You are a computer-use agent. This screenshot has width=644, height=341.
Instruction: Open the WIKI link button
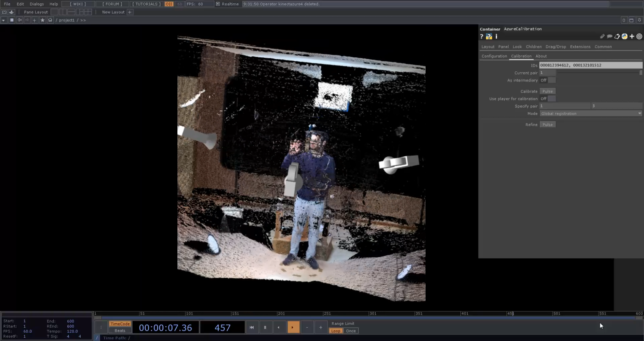coord(78,4)
